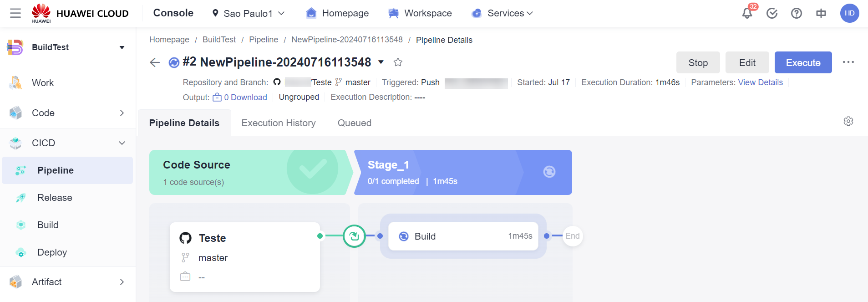
Task: Open the more options ellipsis menu
Action: [848, 62]
